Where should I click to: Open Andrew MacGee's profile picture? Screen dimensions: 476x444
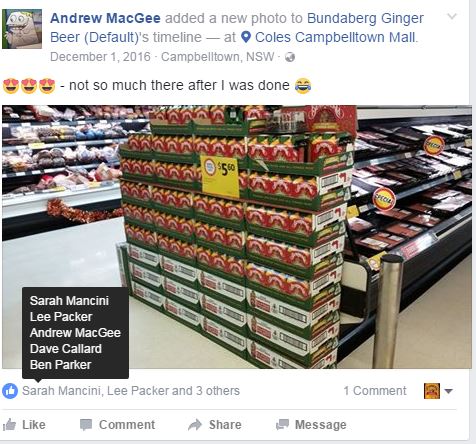click(22, 29)
